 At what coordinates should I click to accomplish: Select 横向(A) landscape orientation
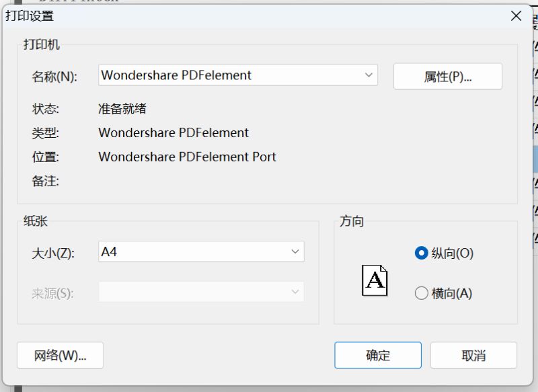[422, 293]
